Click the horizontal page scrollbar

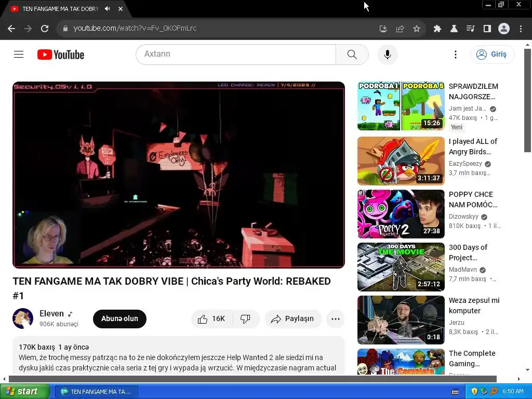tap(252, 379)
